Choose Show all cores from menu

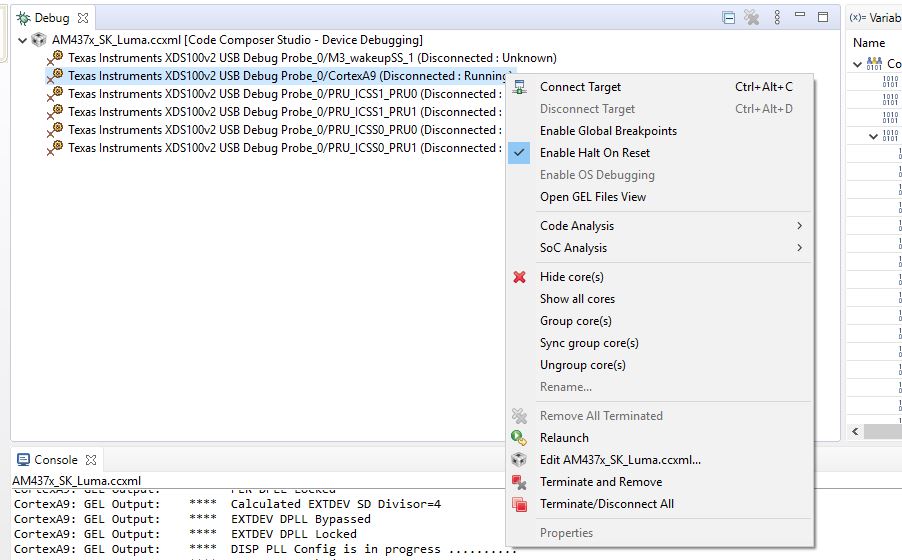click(x=577, y=299)
